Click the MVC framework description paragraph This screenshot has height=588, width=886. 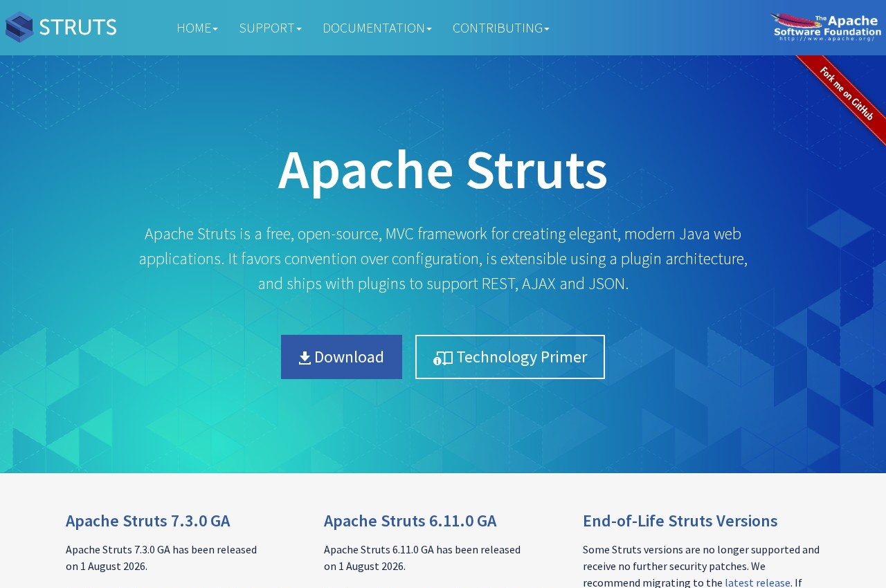point(443,259)
